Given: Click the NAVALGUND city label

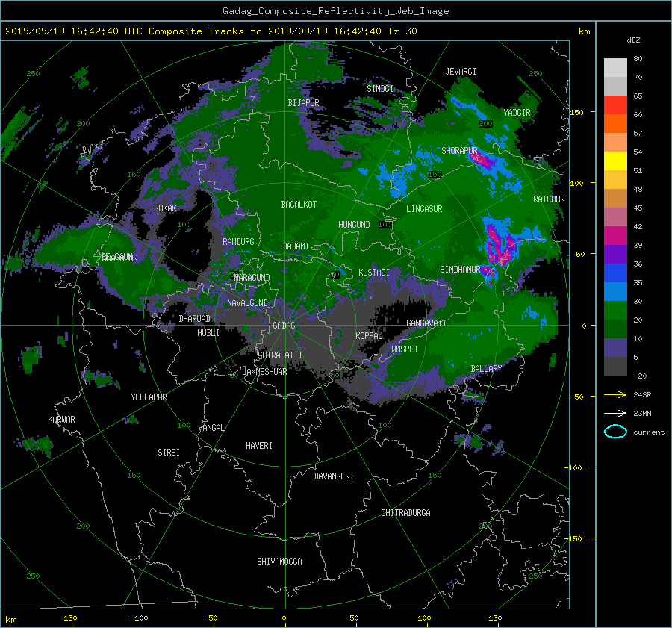Looking at the screenshot, I should (x=247, y=303).
